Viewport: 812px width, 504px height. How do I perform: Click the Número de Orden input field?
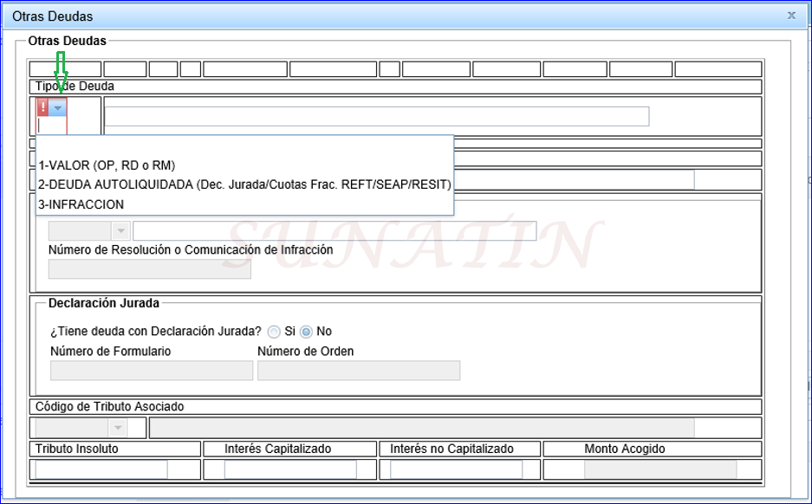pyautogui.click(x=358, y=370)
